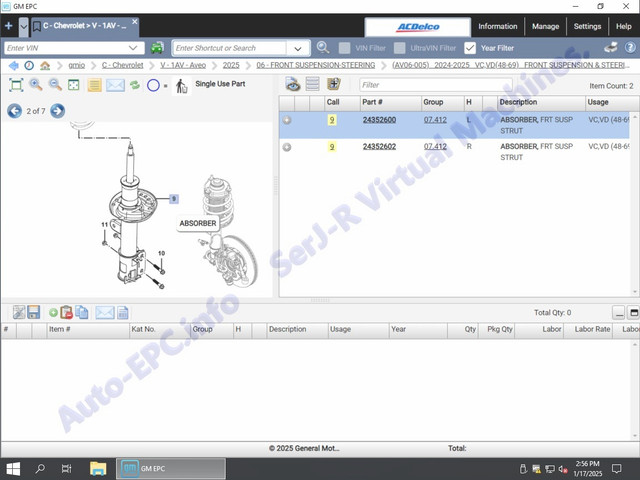Open history clock icon in breadcrumb

(x=29, y=65)
